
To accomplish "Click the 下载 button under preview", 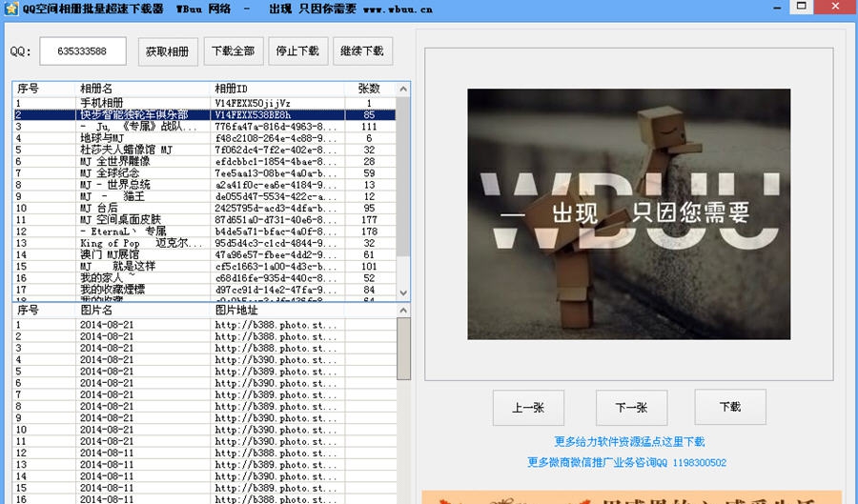I will point(729,408).
